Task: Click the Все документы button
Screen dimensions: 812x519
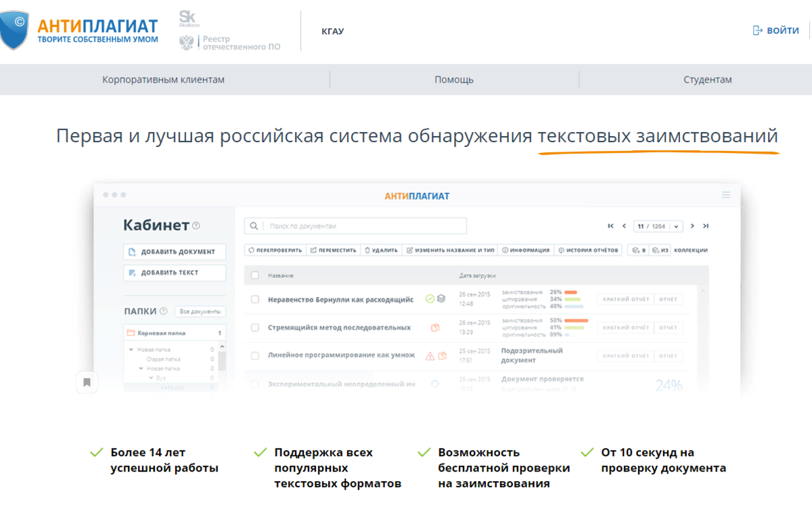Action: 200,311
